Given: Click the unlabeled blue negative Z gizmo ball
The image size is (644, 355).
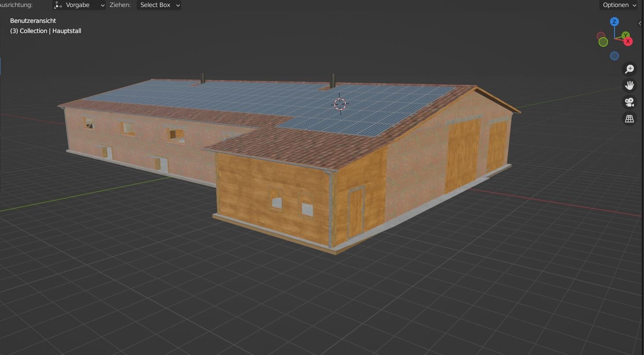Looking at the screenshot, I should point(615,56).
